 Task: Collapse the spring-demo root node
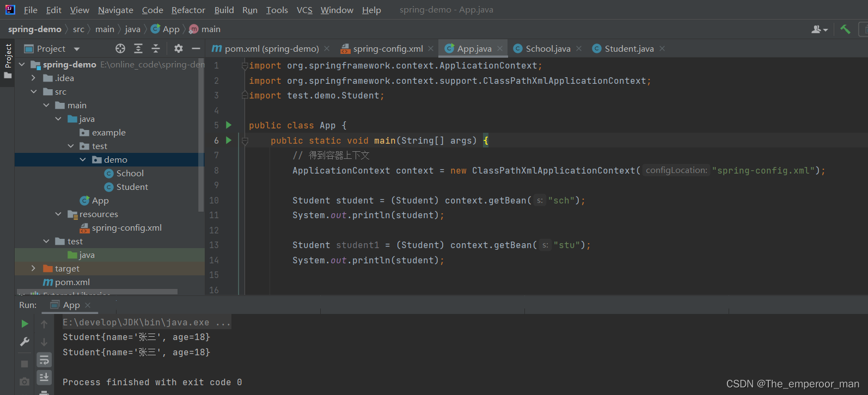(22, 64)
